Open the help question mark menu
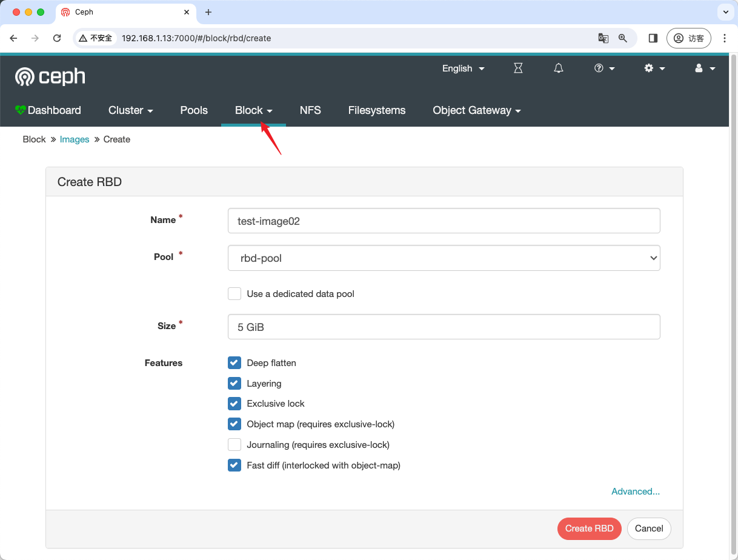 (604, 68)
